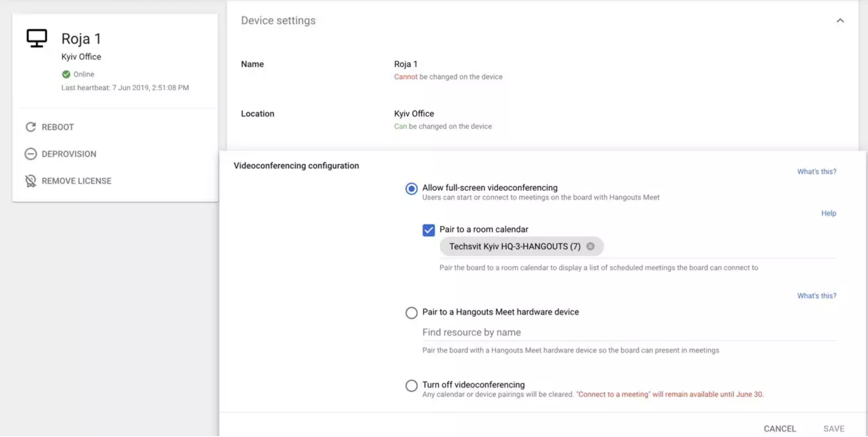Click the Roja 1 value in the Name row

click(405, 64)
